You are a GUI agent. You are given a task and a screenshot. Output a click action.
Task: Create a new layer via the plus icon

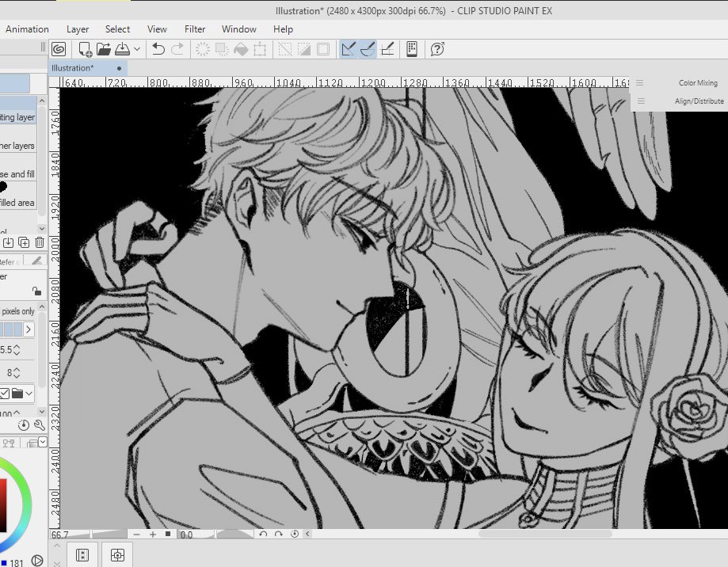pos(25,242)
